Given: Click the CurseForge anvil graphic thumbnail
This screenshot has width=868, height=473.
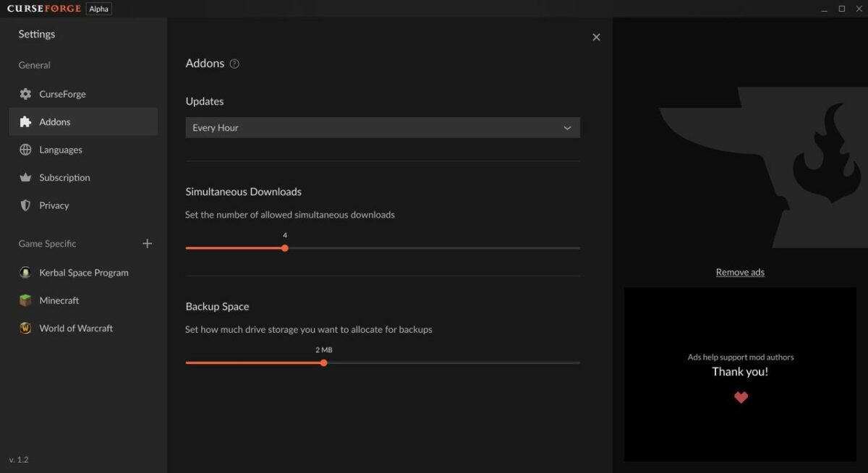Looking at the screenshot, I should (763, 168).
